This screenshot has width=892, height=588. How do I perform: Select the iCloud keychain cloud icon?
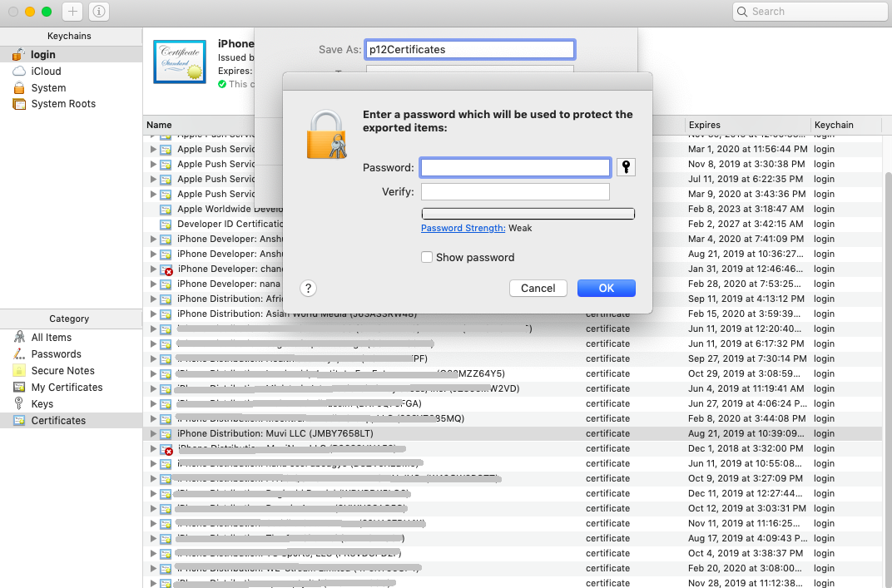coord(19,71)
